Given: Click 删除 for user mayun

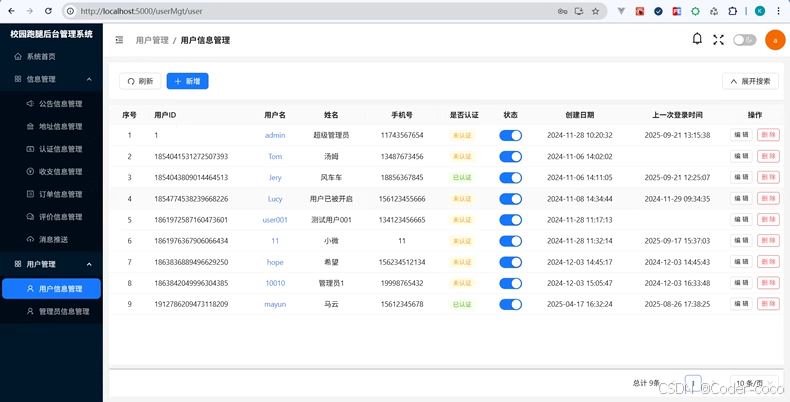Looking at the screenshot, I should (x=768, y=304).
